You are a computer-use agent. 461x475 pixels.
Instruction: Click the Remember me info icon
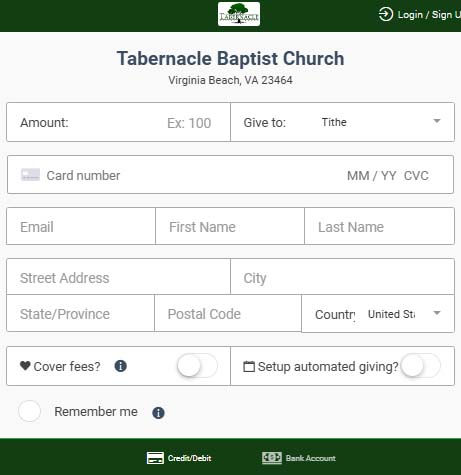tap(158, 413)
